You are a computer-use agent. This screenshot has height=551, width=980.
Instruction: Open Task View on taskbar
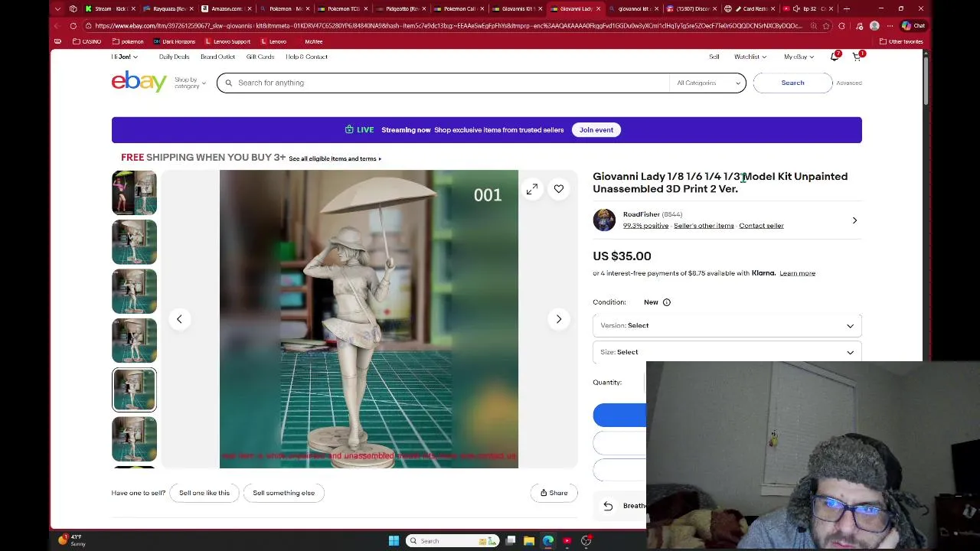[511, 540]
